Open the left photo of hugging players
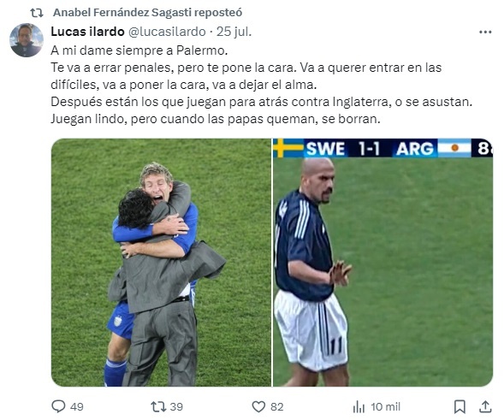 point(161,263)
